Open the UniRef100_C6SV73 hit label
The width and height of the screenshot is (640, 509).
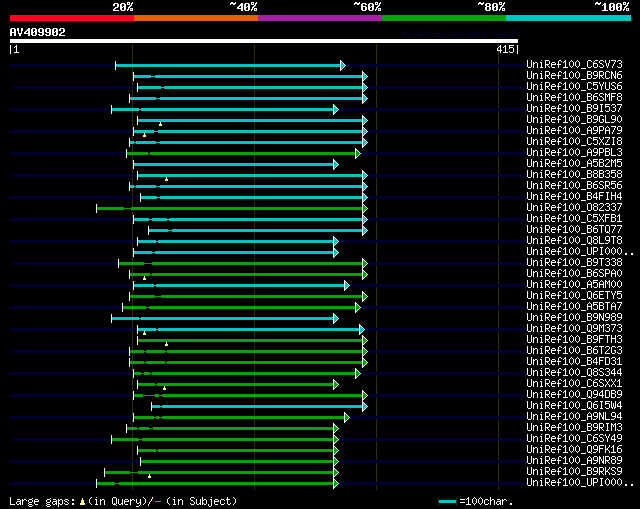574,64
